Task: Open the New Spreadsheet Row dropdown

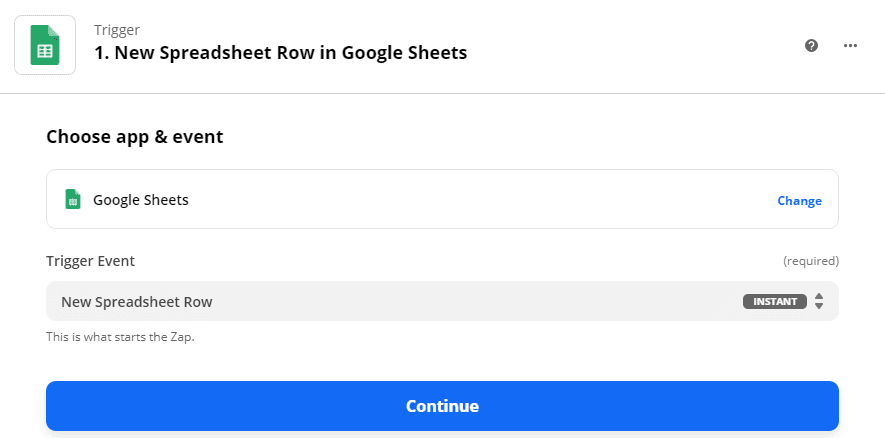Action: pos(400,301)
